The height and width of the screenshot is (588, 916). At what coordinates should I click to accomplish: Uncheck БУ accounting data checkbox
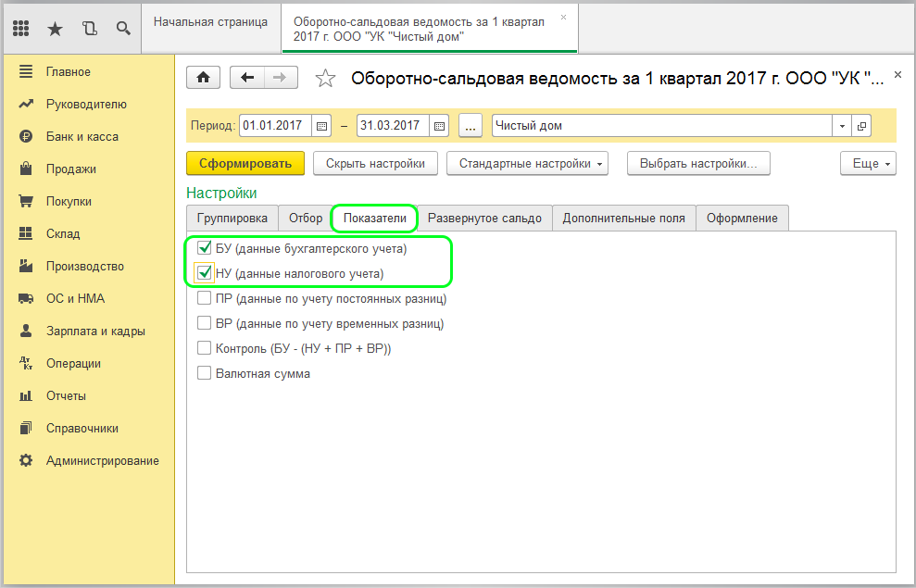click(205, 249)
